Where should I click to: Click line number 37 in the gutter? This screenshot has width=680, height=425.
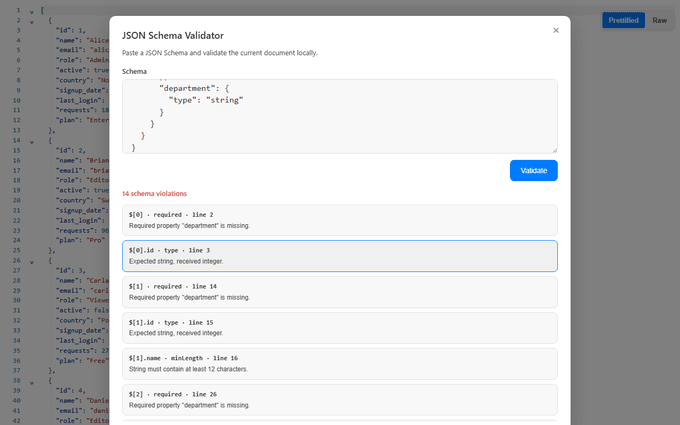tap(16, 370)
